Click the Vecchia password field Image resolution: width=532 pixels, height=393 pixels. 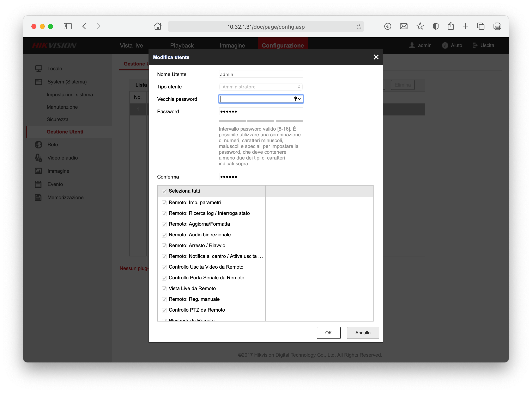tap(261, 99)
